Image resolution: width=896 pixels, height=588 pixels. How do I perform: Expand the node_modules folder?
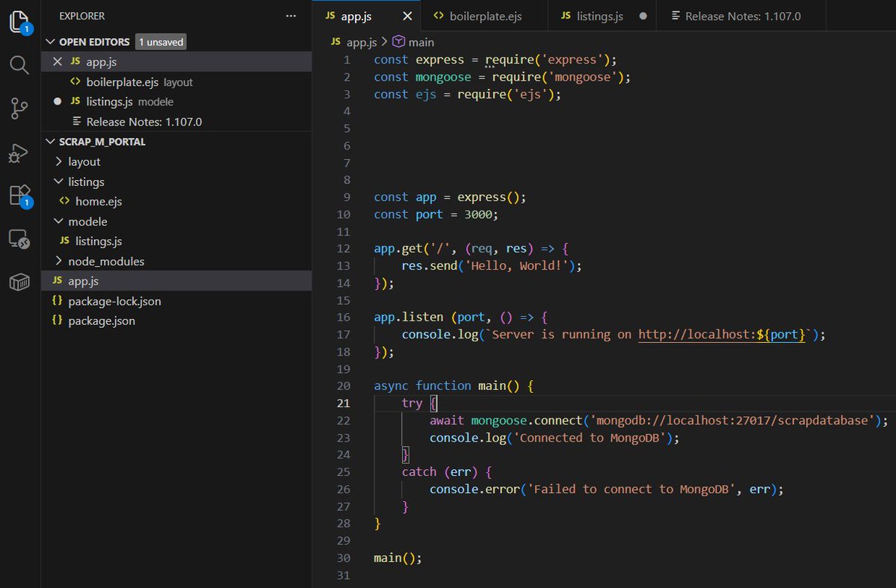[58, 261]
